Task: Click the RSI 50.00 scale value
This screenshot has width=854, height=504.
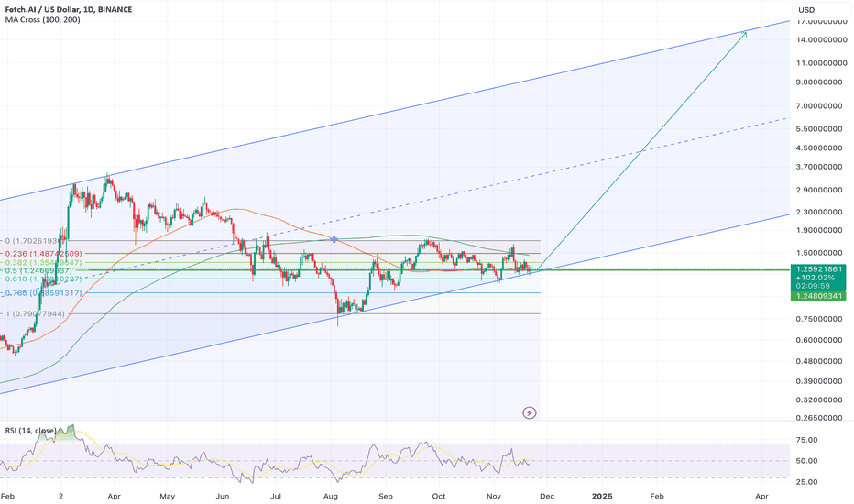Action: tap(806, 461)
